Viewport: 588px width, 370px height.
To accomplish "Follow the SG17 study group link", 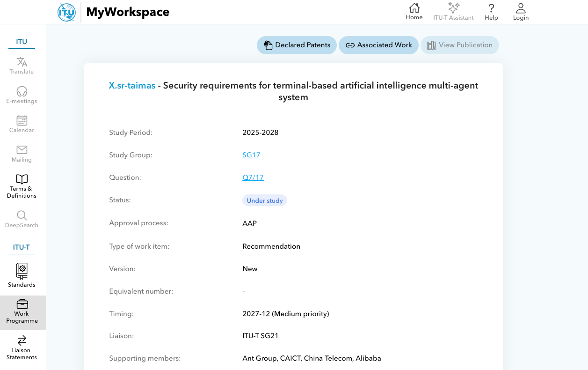I will [251, 155].
